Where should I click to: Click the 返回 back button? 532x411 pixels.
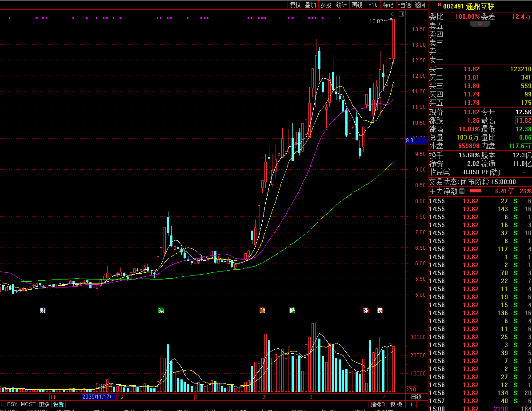coord(420,5)
